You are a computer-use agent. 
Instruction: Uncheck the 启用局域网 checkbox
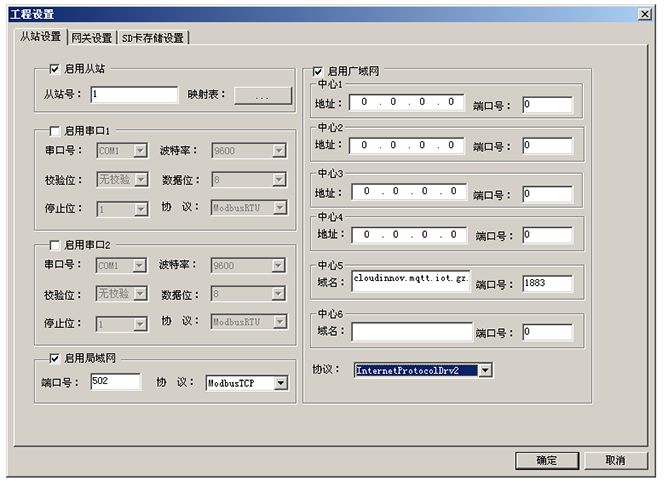click(55, 358)
